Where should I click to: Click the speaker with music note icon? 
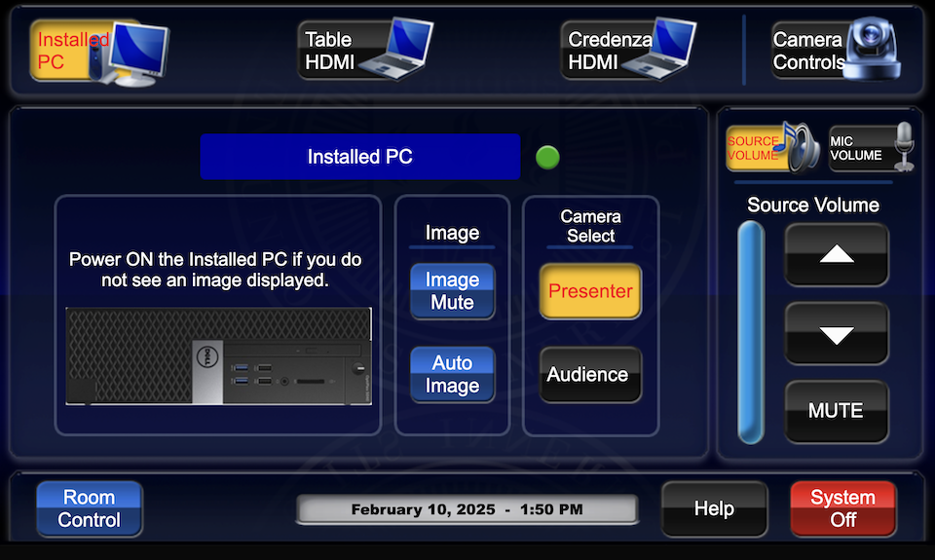[x=798, y=147]
